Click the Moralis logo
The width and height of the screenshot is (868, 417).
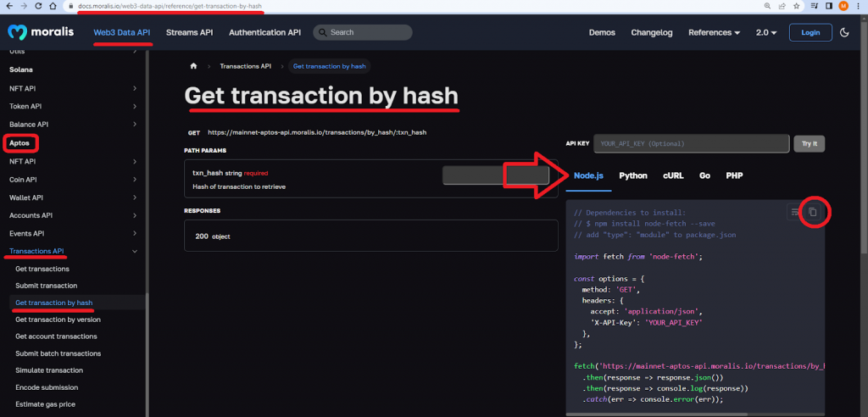click(x=42, y=33)
